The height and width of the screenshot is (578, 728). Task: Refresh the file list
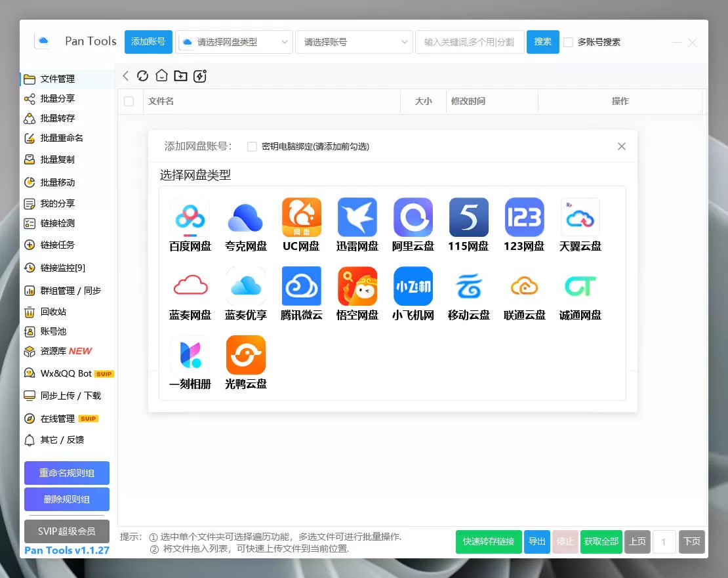click(x=142, y=75)
